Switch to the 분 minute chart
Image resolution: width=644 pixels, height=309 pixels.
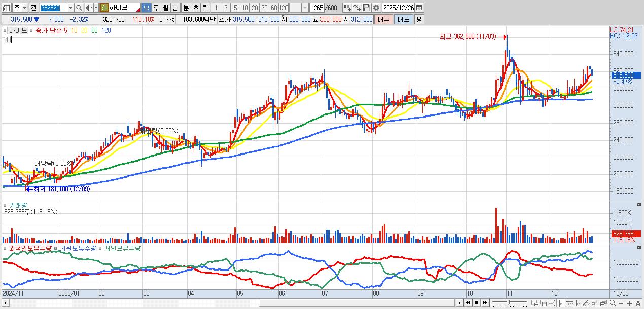pos(186,8)
